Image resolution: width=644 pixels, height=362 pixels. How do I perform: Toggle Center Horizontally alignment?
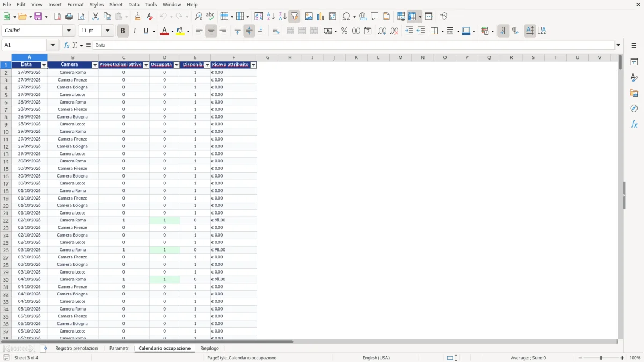tap(211, 31)
